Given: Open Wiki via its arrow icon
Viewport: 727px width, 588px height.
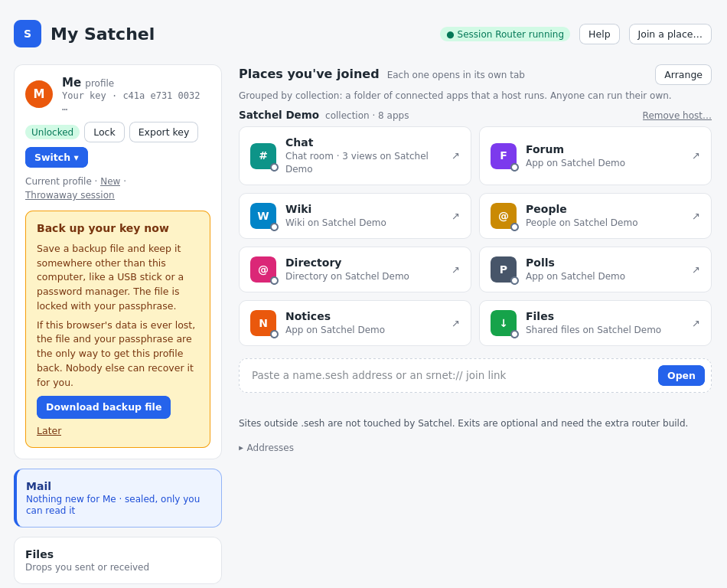Looking at the screenshot, I should coord(456,216).
